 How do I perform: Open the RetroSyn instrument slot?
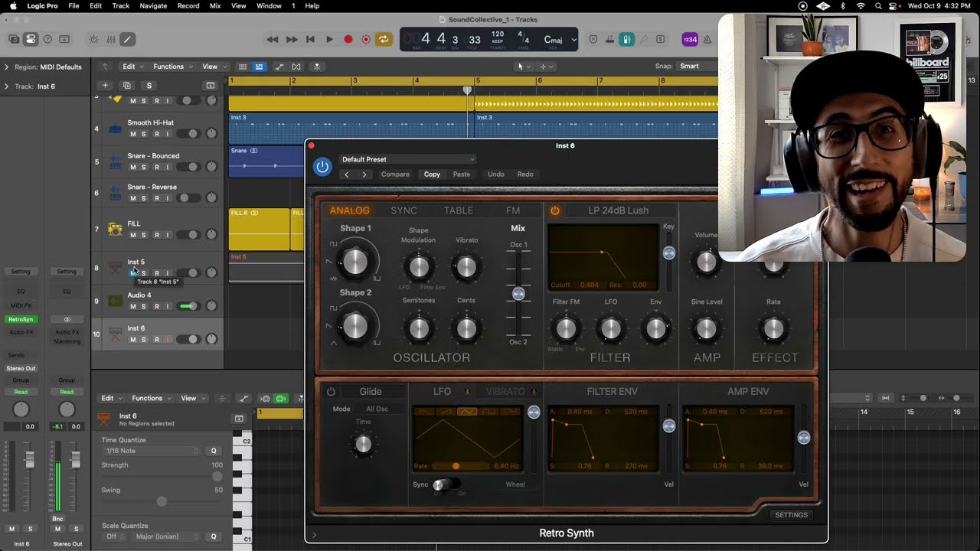coord(21,319)
